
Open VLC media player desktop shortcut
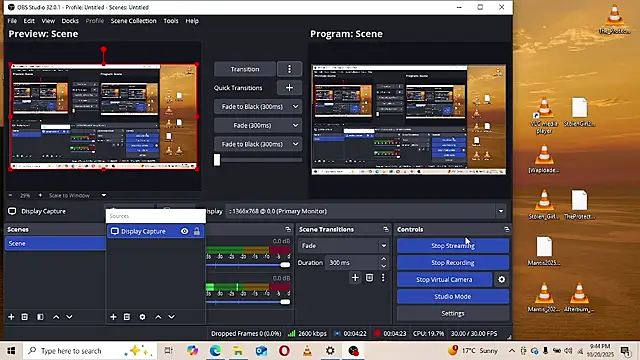point(544,116)
